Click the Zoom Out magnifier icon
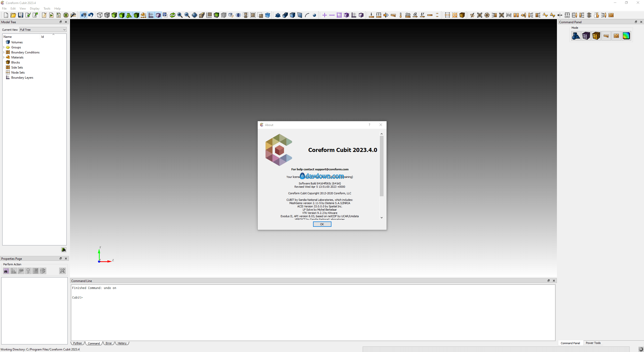Image resolution: width=644 pixels, height=352 pixels. tap(187, 15)
